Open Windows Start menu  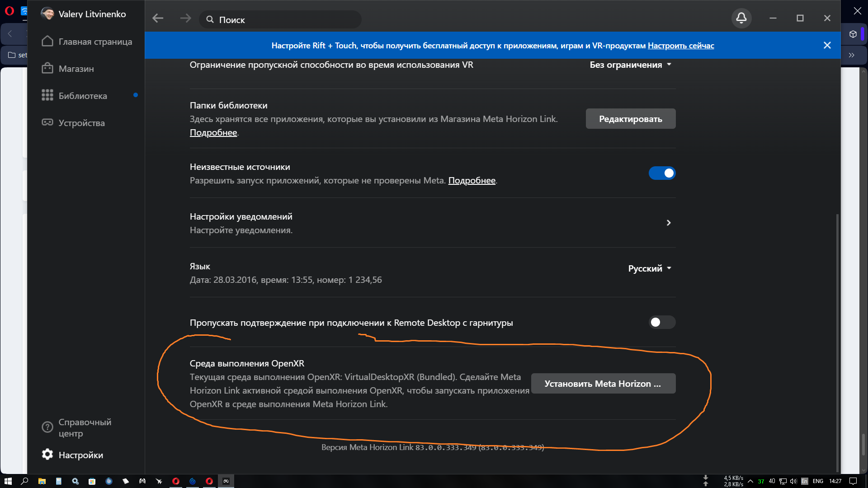click(x=8, y=481)
